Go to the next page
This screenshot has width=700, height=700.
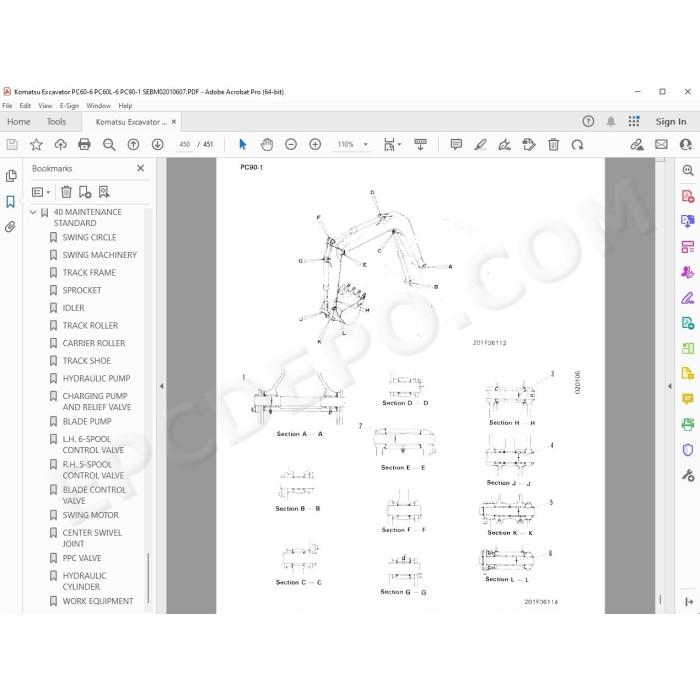pos(158,145)
